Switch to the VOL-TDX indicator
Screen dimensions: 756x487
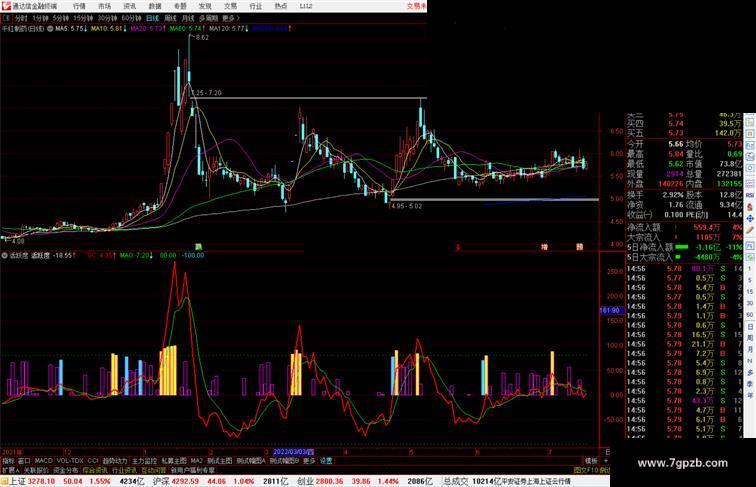click(70, 461)
